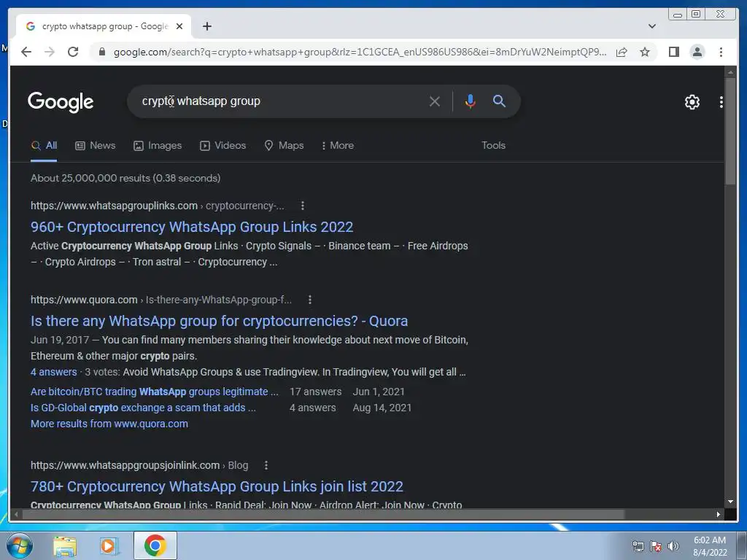Open Windows Start menu

(x=19, y=545)
